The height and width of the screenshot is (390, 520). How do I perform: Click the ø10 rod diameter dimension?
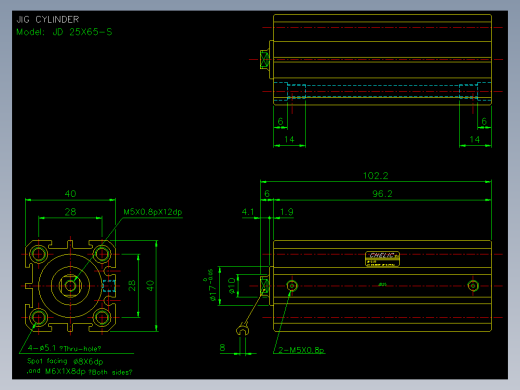point(232,286)
